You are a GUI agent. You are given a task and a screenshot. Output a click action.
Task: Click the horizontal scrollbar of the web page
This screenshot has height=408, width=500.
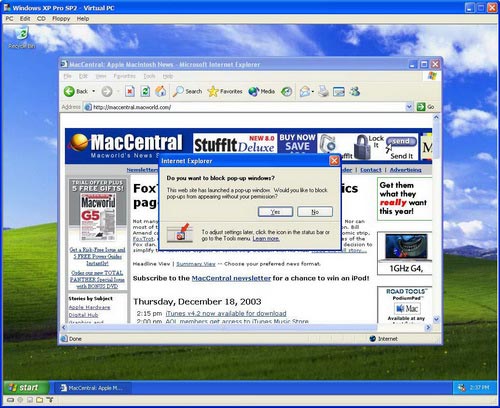click(246, 327)
